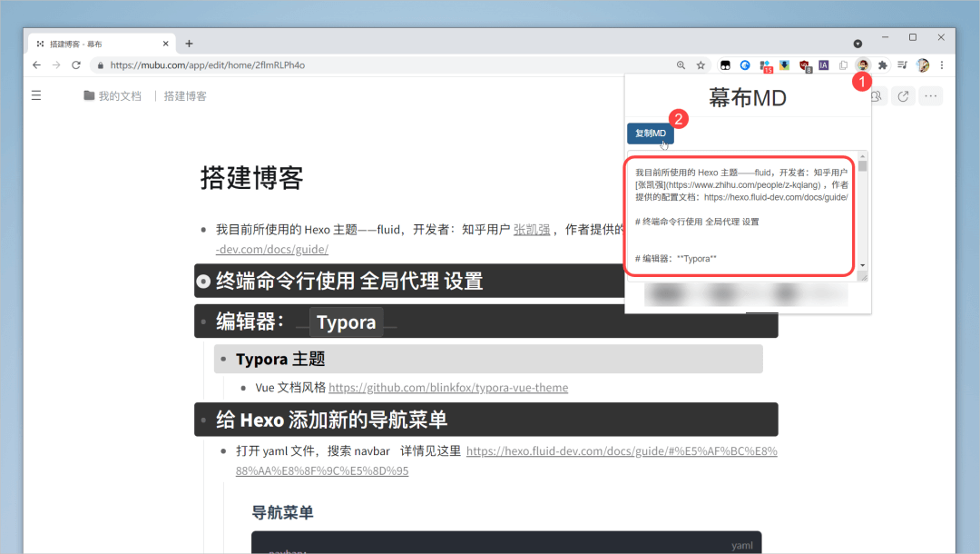Click inside the markdown output textarea
This screenshot has height=554, width=980.
pos(742,216)
